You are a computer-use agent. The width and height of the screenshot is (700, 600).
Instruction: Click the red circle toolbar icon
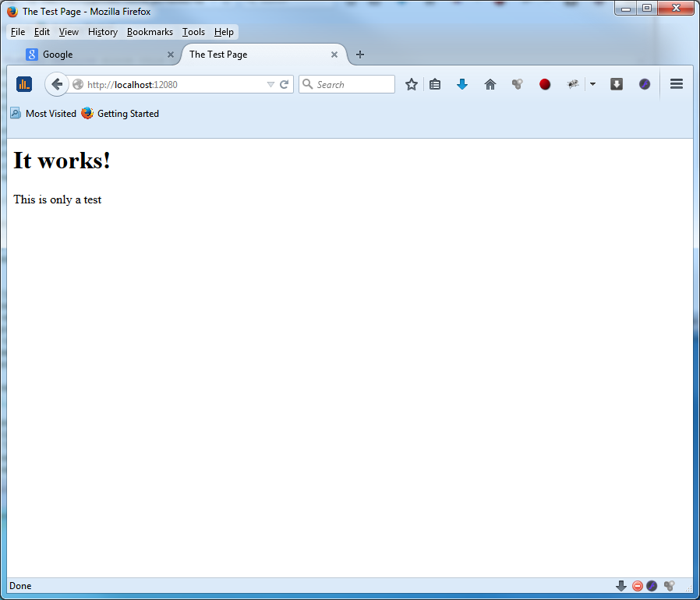[x=545, y=84]
